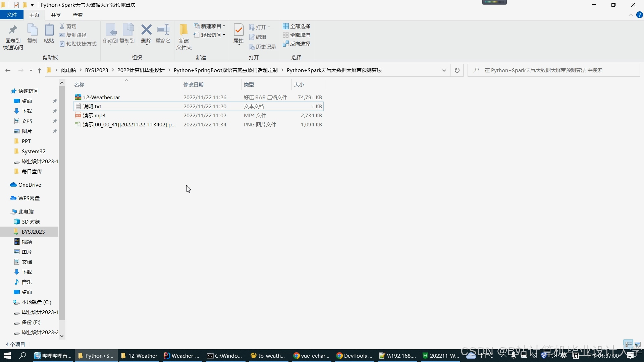
Task: Open the Share (共享) ribbon tab
Action: [x=56, y=15]
